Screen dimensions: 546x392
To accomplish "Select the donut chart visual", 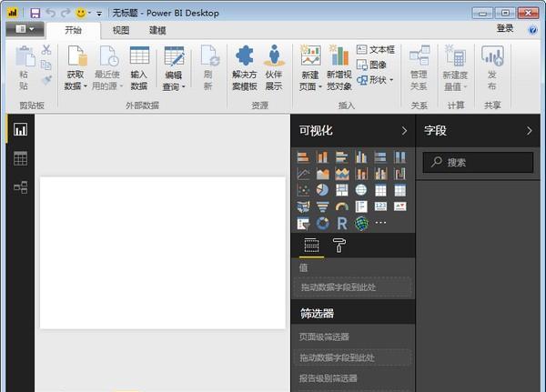I will click(322, 223).
